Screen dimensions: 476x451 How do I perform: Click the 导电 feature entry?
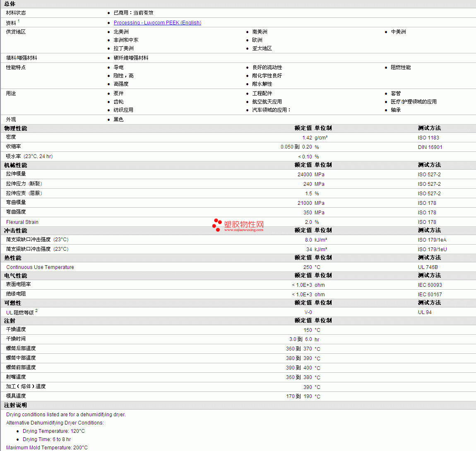(x=119, y=67)
